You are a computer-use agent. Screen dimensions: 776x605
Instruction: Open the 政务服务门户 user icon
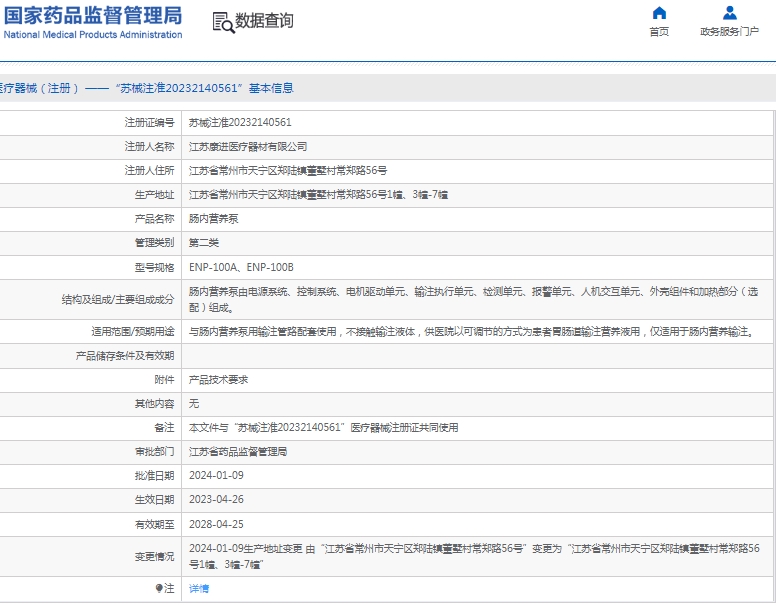(729, 12)
